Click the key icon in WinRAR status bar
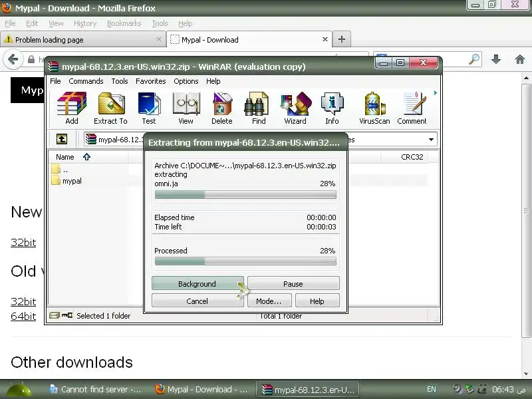Viewport: 532px width, 399px height. [x=67, y=315]
